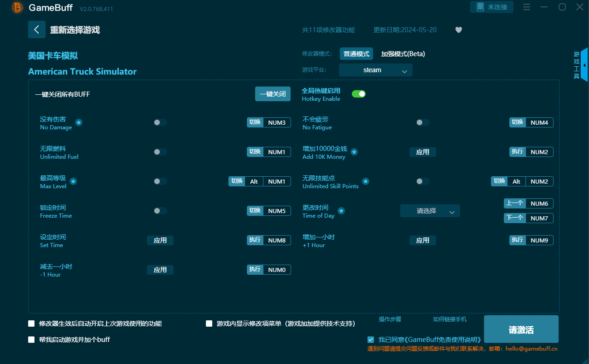Apply the -1 Hour function
This screenshot has width=589, height=364.
(160, 270)
